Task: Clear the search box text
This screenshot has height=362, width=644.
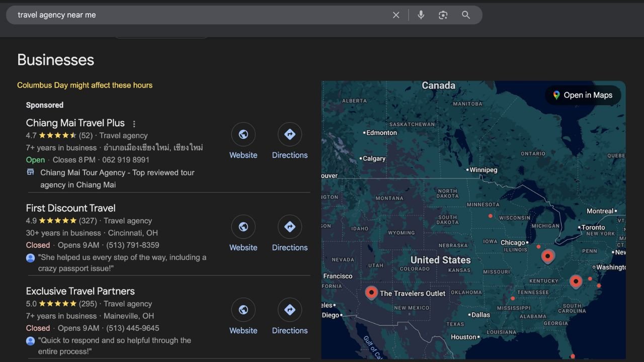Action: (x=396, y=15)
